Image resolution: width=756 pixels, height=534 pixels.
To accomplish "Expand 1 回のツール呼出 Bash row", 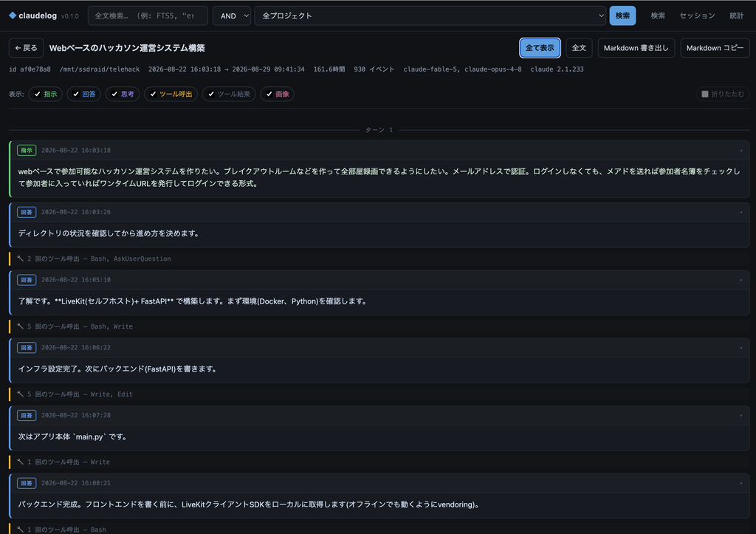I will (x=379, y=529).
